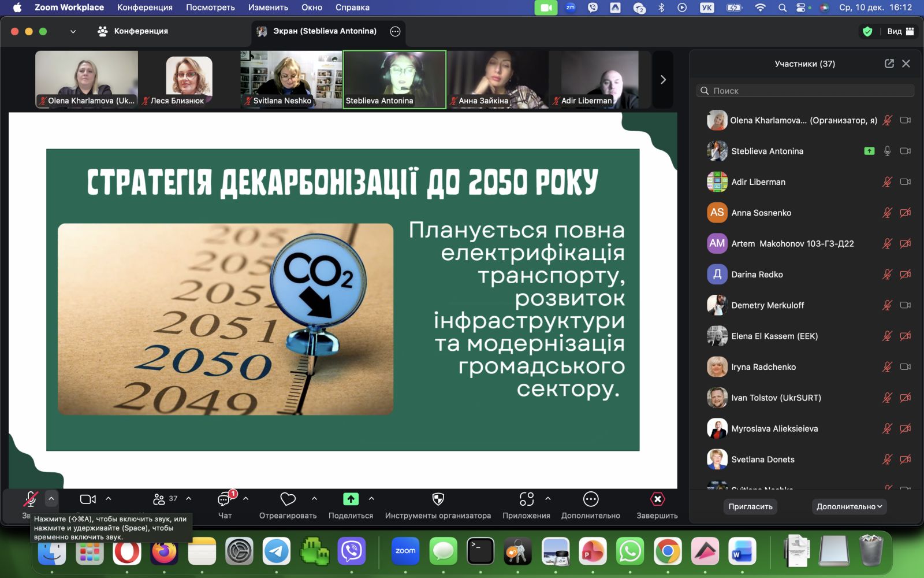Click the green encryption shield icon

[x=867, y=31]
